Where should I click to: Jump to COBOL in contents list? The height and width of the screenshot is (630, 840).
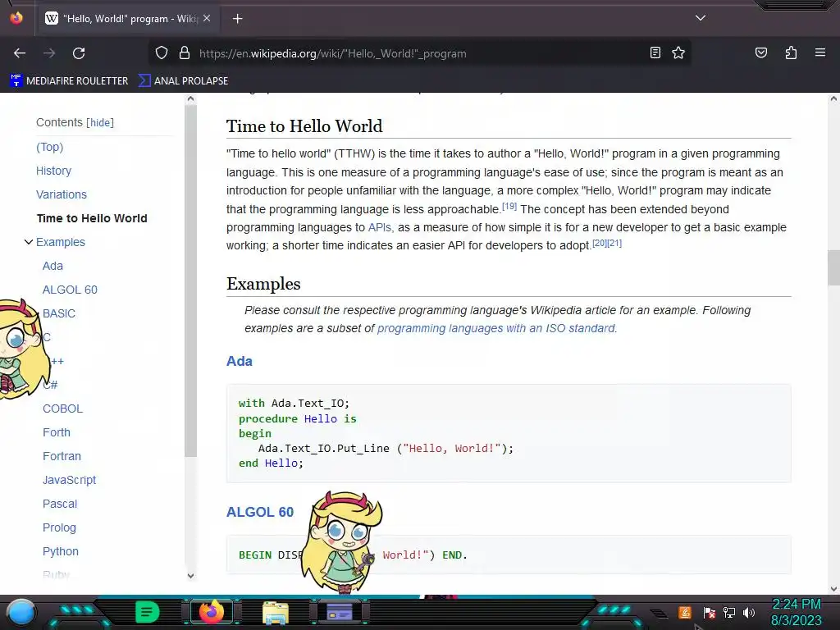point(62,409)
